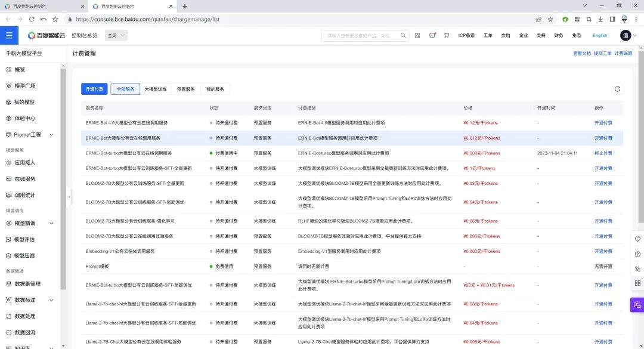Screen dimensions: 644x349
Task: Click the phone contact icon on right edge
Action: tap(637, 269)
